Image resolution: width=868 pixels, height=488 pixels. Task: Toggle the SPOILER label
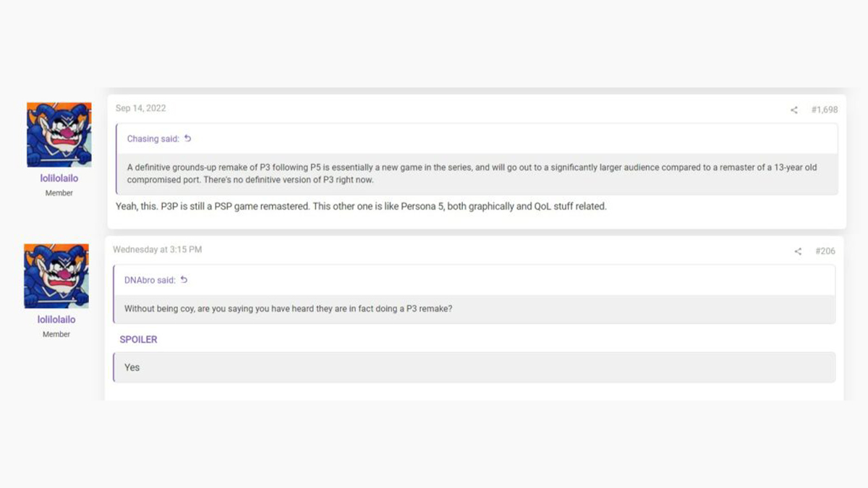tap(138, 339)
